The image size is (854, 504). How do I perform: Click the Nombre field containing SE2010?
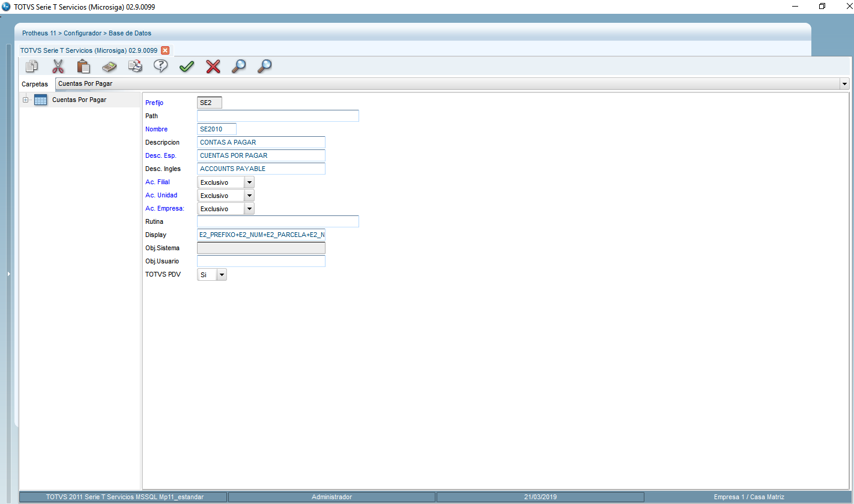coord(217,129)
